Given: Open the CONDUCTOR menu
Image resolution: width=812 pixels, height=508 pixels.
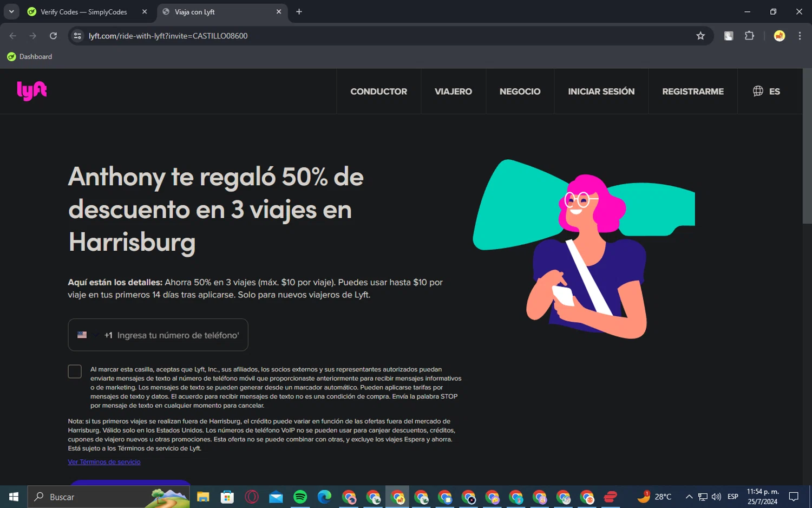Looking at the screenshot, I should [378, 92].
